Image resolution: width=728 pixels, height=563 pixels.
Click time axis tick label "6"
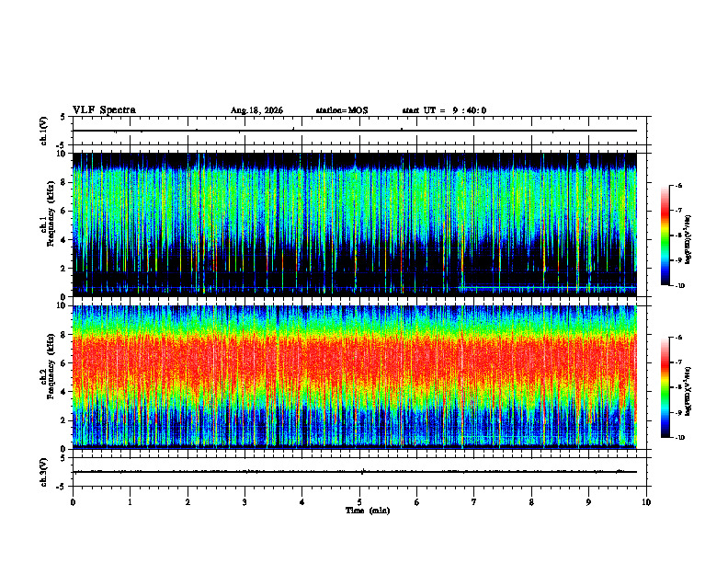click(417, 502)
